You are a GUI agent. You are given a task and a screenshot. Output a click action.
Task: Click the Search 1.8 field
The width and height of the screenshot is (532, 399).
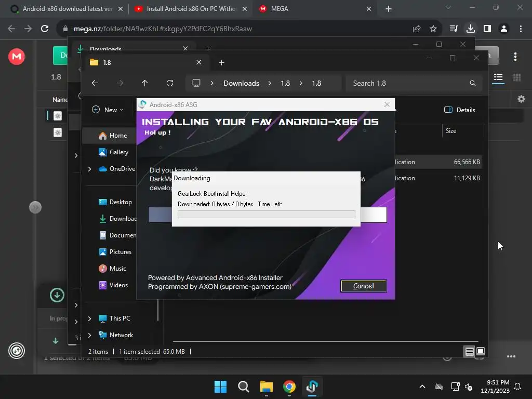[x=414, y=83]
